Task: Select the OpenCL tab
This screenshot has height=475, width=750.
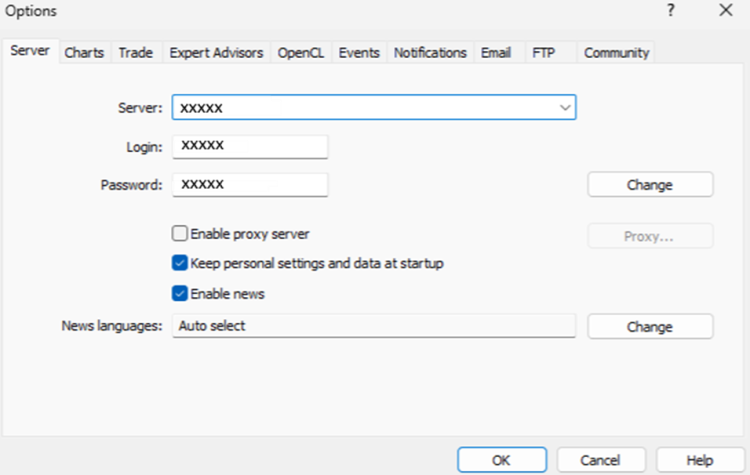Action: (x=301, y=52)
